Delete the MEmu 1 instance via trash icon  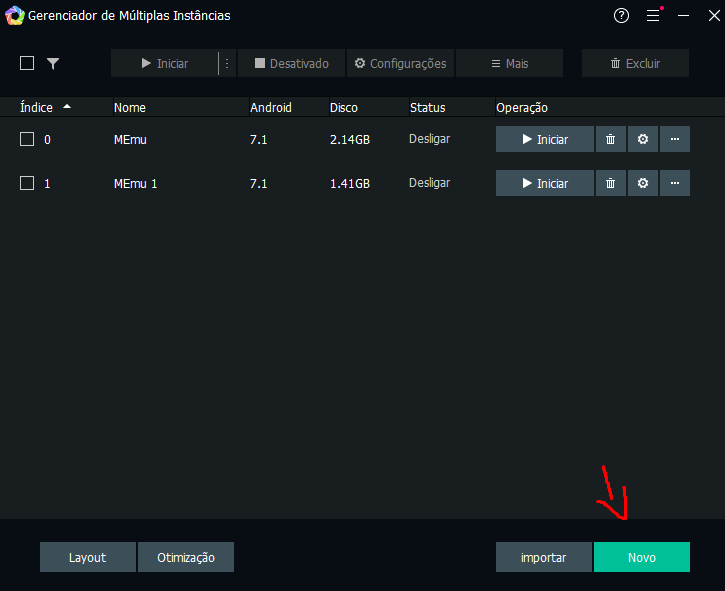(x=610, y=183)
